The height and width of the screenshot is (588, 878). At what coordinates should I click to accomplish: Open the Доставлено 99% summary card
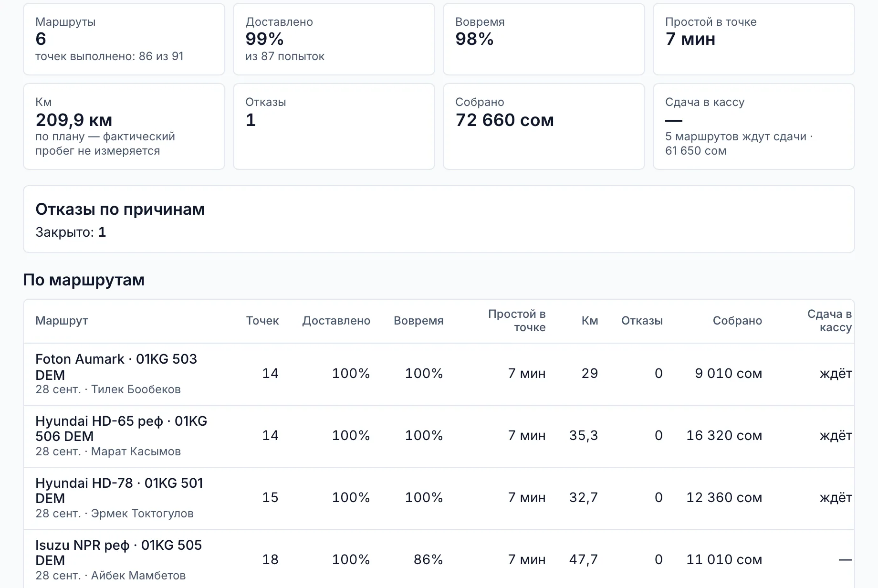click(x=334, y=39)
